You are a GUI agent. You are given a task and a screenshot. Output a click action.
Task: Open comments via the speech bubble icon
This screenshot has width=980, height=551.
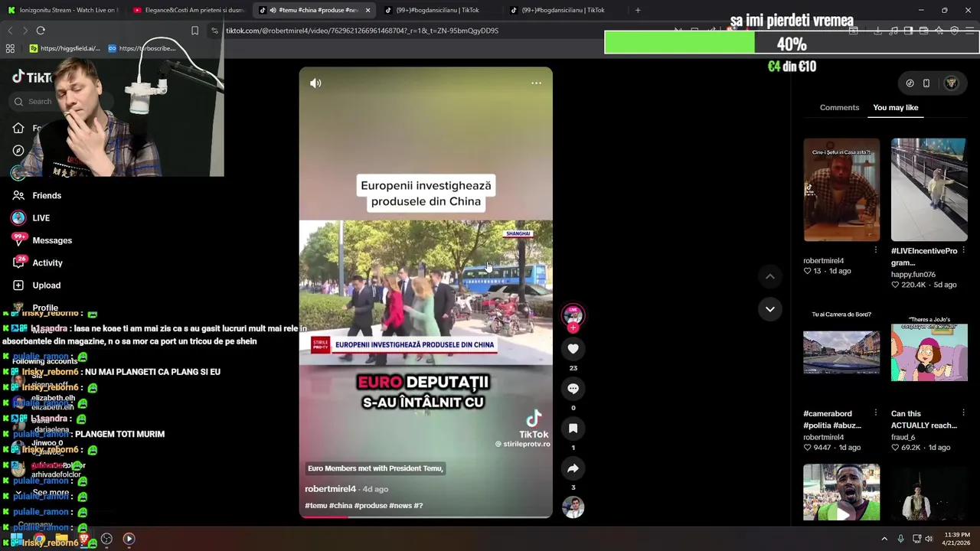[x=573, y=389]
